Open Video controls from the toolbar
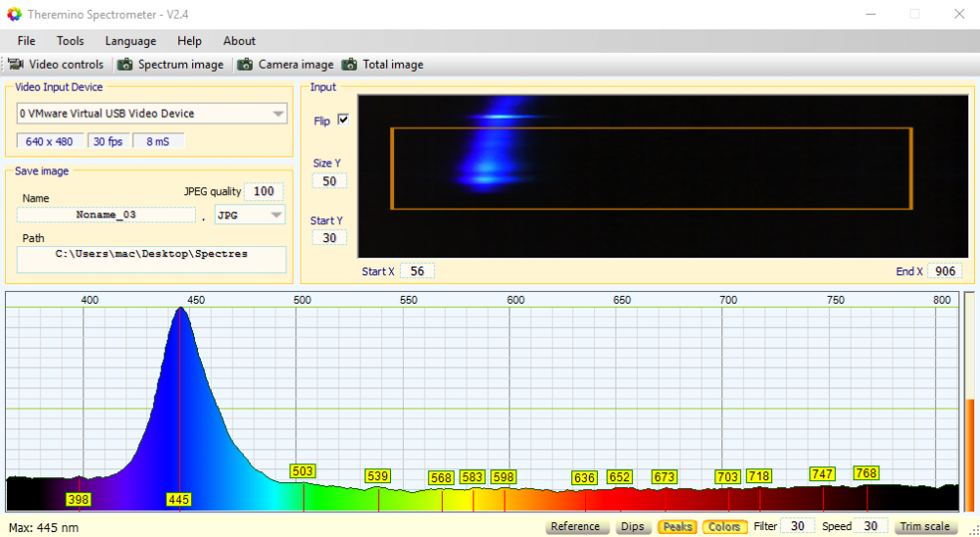Viewport: 980px width, 537px height. click(56, 65)
